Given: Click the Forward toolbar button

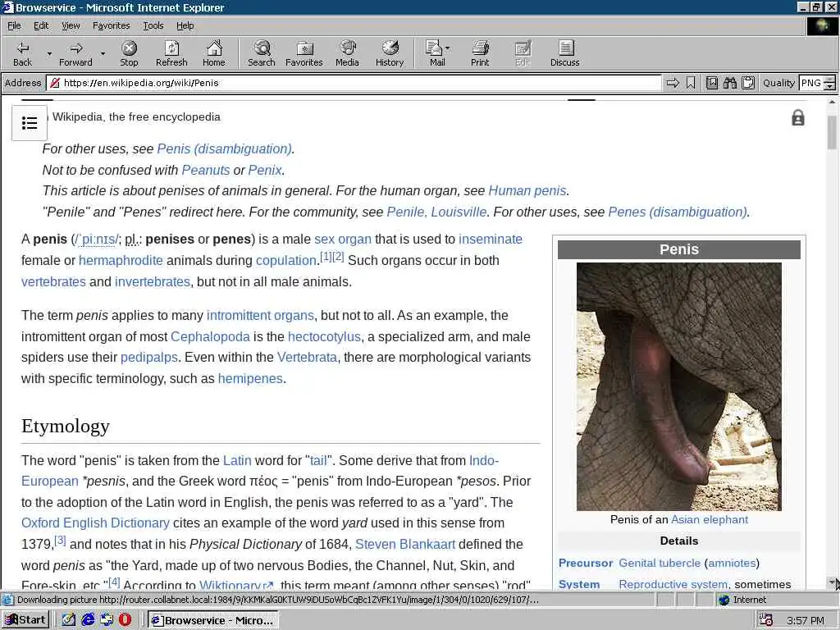Looking at the screenshot, I should tap(75, 53).
